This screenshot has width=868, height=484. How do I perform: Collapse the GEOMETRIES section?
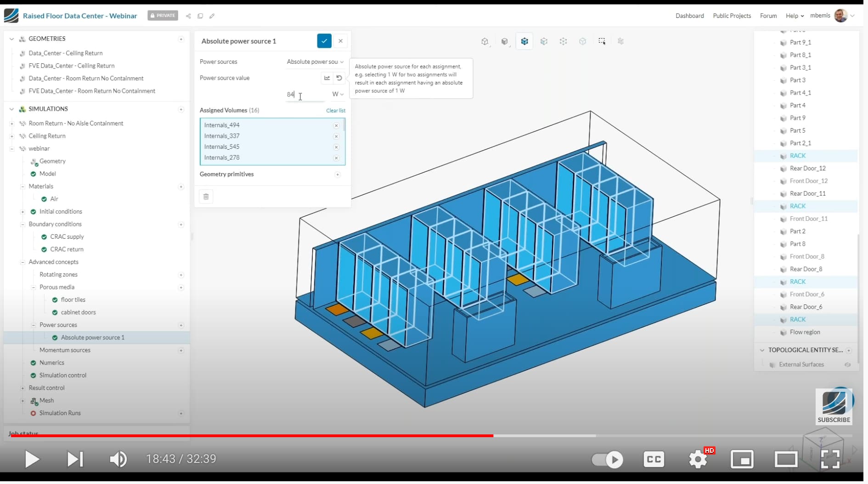pos(12,39)
